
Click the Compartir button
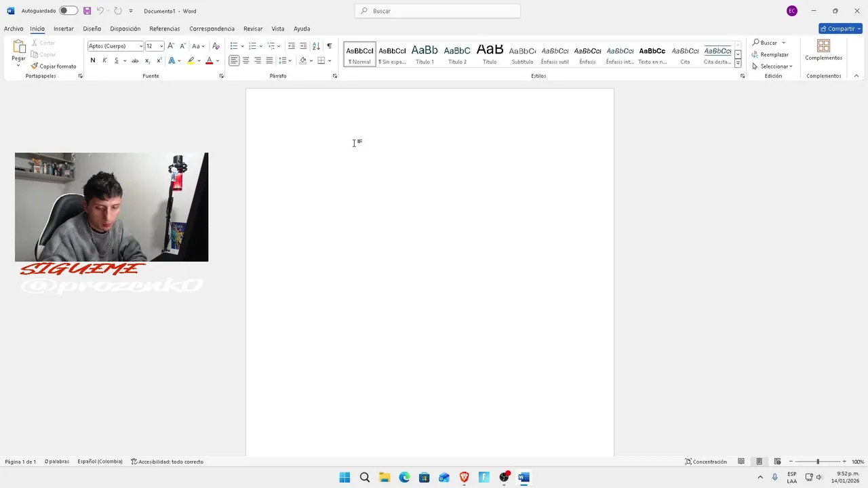click(840, 28)
